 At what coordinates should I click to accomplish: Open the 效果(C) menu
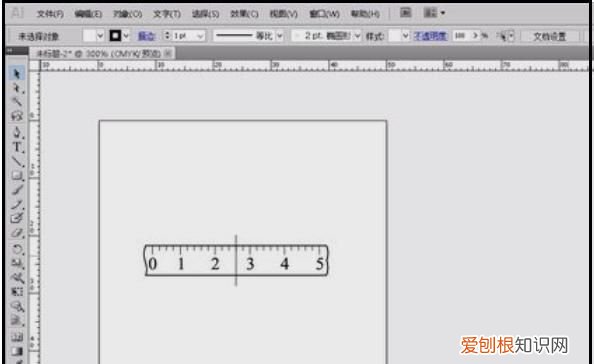[x=244, y=14]
